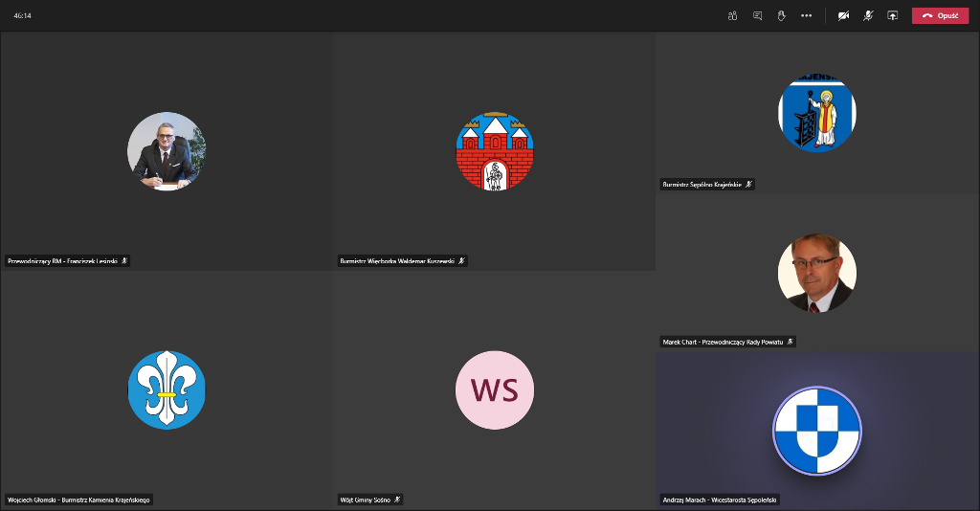This screenshot has height=511, width=980.
Task: Turn the camera on
Action: [843, 15]
